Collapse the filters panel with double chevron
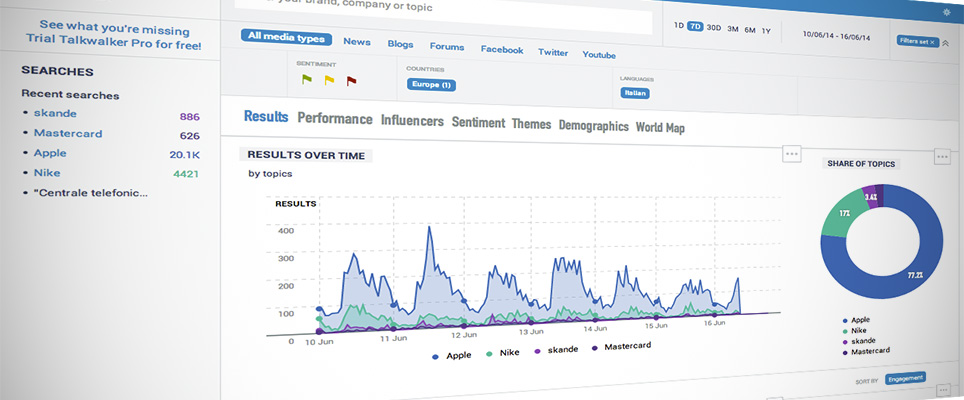 pyautogui.click(x=946, y=43)
